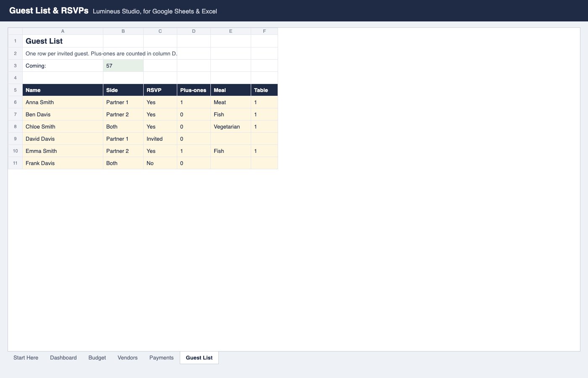
Task: Click the 'Frank Davis' name cell
Action: [63, 163]
